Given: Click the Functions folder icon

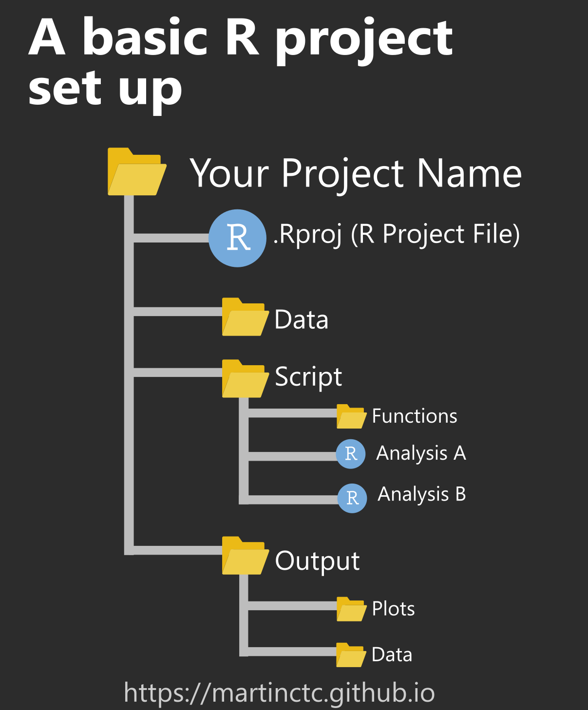Looking at the screenshot, I should point(351,417).
